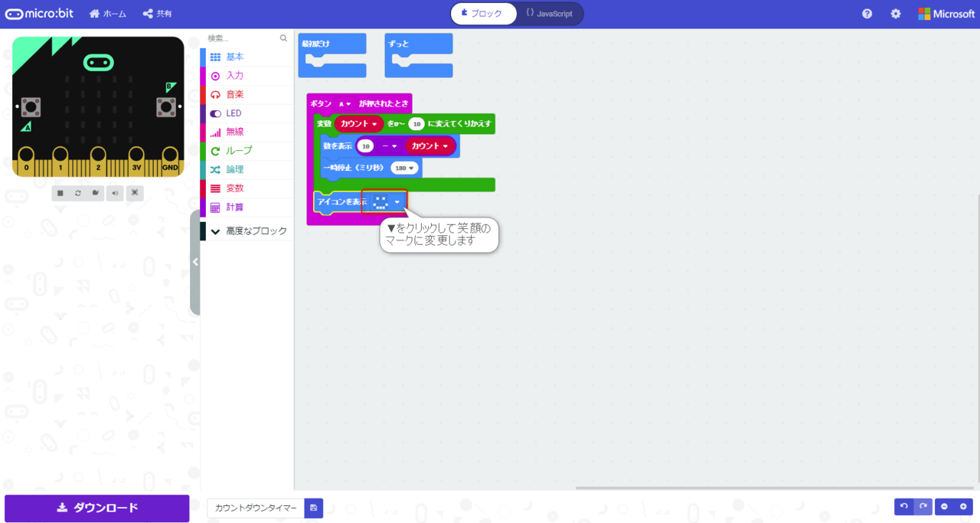Go to ホーム home page
Viewport: 980px width, 523px height.
(108, 14)
